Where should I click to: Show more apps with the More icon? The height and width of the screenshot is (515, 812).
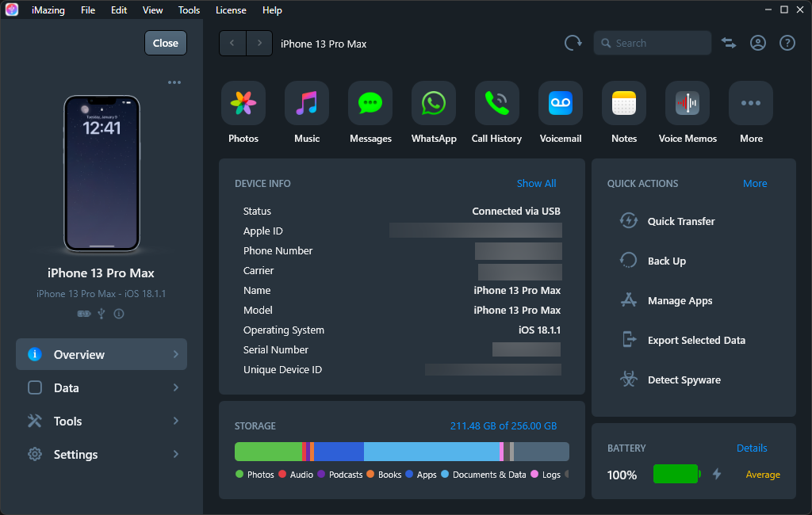coord(751,103)
